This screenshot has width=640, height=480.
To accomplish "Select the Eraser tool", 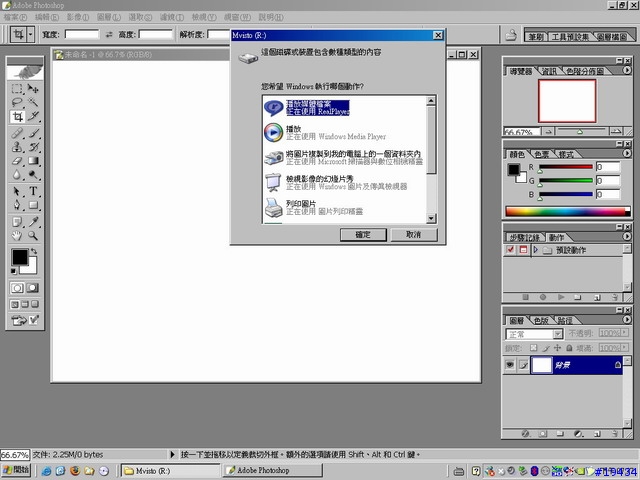I will coord(17,161).
